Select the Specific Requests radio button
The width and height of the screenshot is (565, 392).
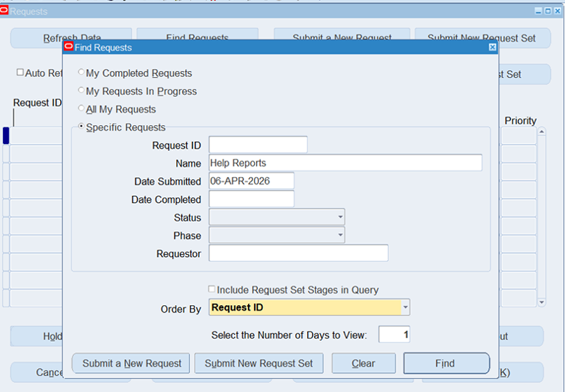pos(81,127)
